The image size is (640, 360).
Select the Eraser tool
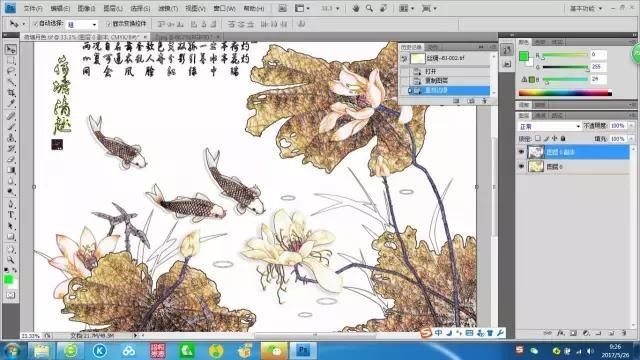(11, 160)
